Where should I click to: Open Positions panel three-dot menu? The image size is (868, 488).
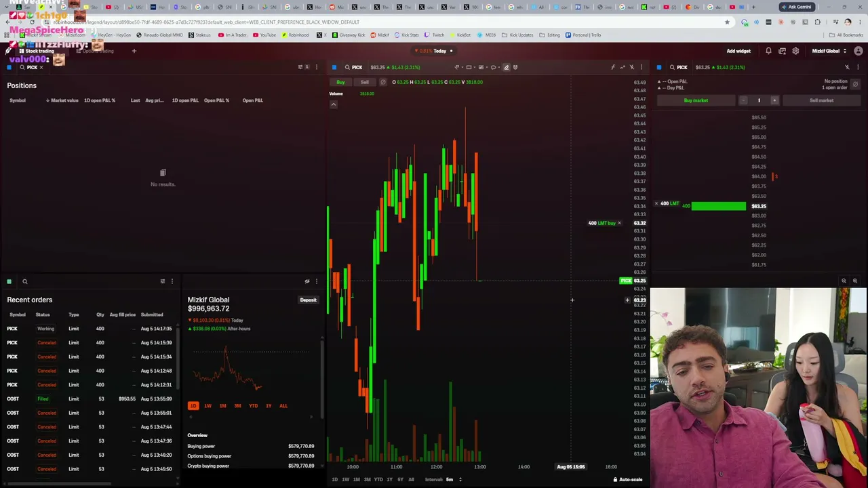click(316, 67)
